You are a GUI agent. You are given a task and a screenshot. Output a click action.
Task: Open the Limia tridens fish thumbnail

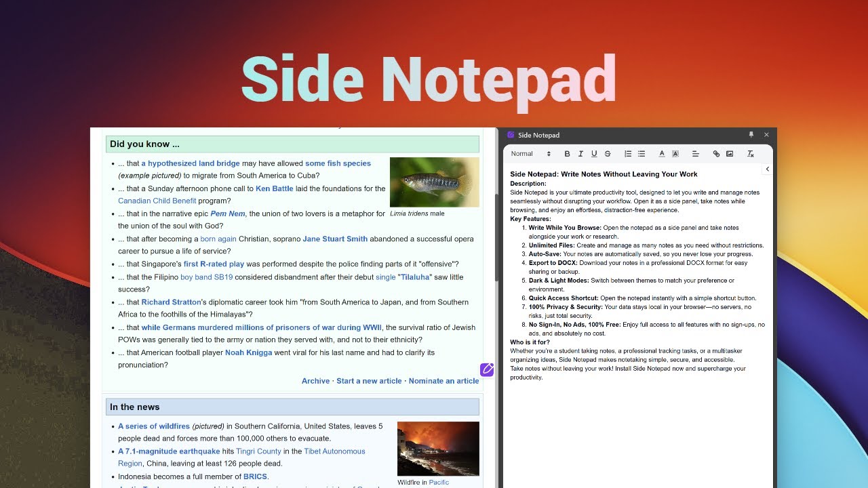point(435,182)
